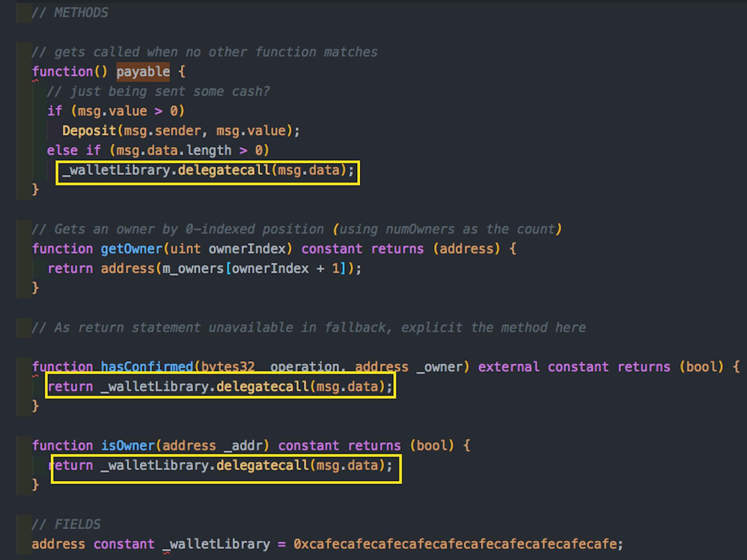The height and width of the screenshot is (560, 747).
Task: Click the m_owners identifier in the return statement
Action: pyautogui.click(x=193, y=269)
